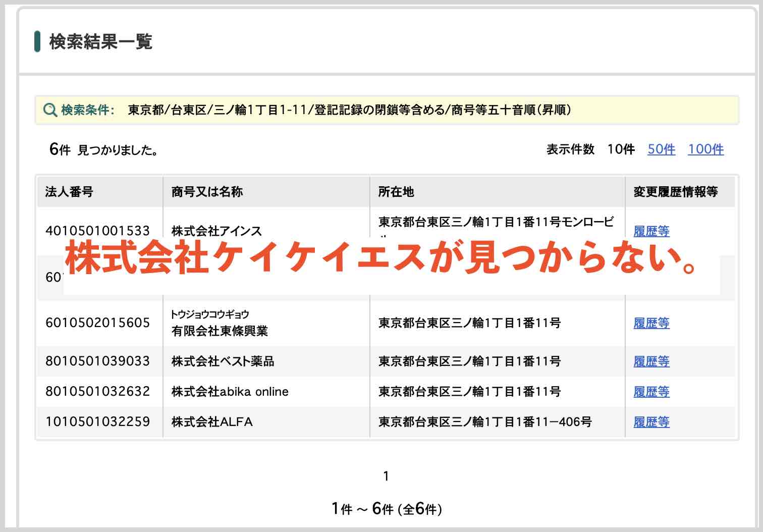763x532 pixels.
Task: Select page 1 in pagination
Action: [x=387, y=475]
